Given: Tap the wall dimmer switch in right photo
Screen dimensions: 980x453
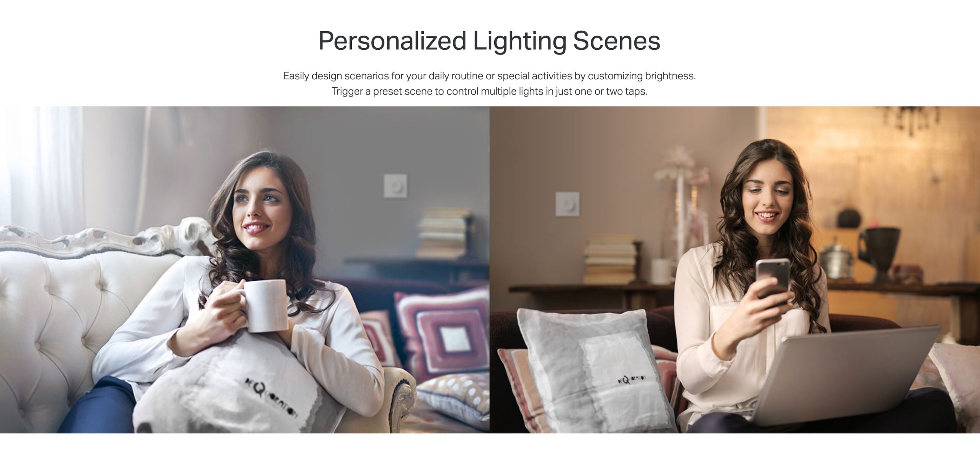Looking at the screenshot, I should (x=567, y=204).
